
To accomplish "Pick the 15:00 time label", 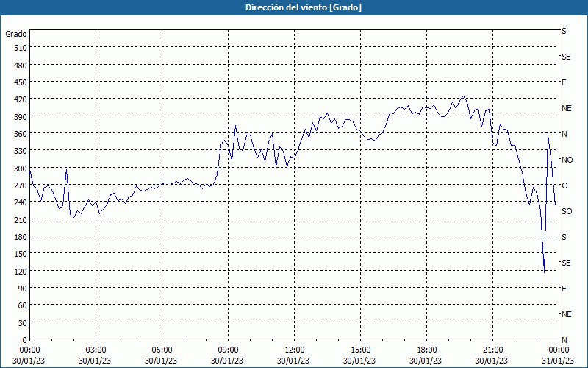I will click(360, 350).
